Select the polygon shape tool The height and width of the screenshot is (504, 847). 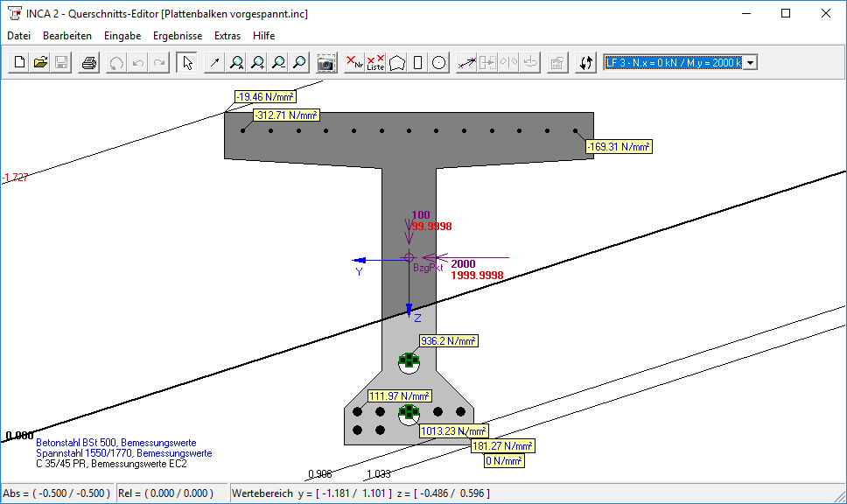(397, 62)
